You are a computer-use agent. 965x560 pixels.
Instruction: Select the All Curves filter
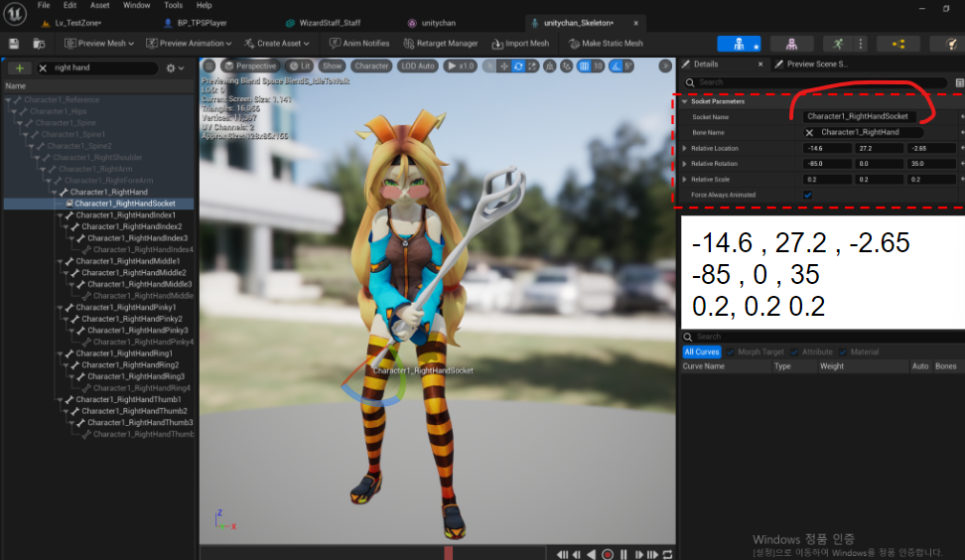tap(702, 352)
